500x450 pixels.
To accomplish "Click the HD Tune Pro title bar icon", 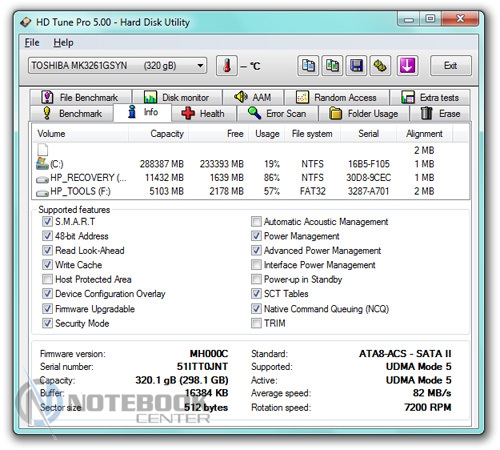I will [x=26, y=22].
